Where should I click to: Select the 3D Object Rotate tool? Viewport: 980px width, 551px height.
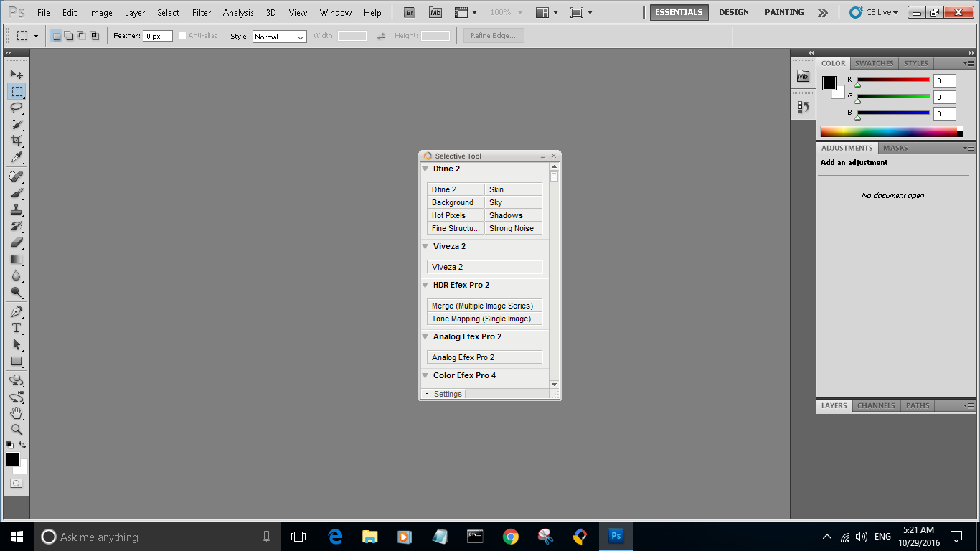coord(17,380)
